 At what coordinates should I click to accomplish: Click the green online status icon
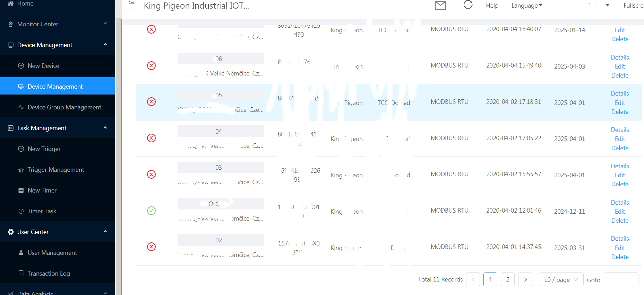click(151, 211)
